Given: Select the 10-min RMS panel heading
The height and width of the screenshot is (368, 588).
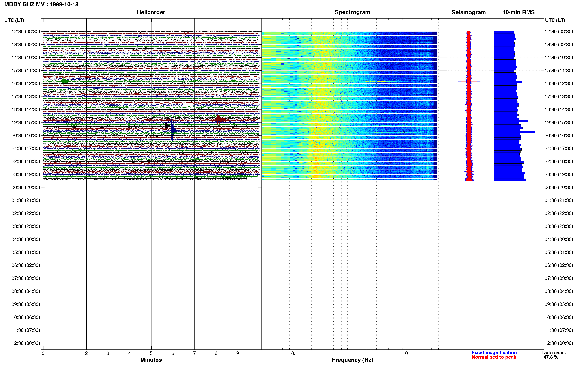Looking at the screenshot, I should pyautogui.click(x=518, y=12).
